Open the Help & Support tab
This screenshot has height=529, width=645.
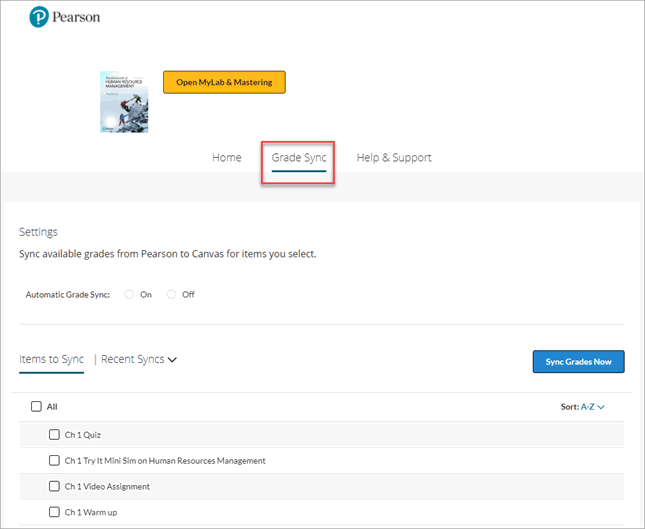tap(394, 158)
